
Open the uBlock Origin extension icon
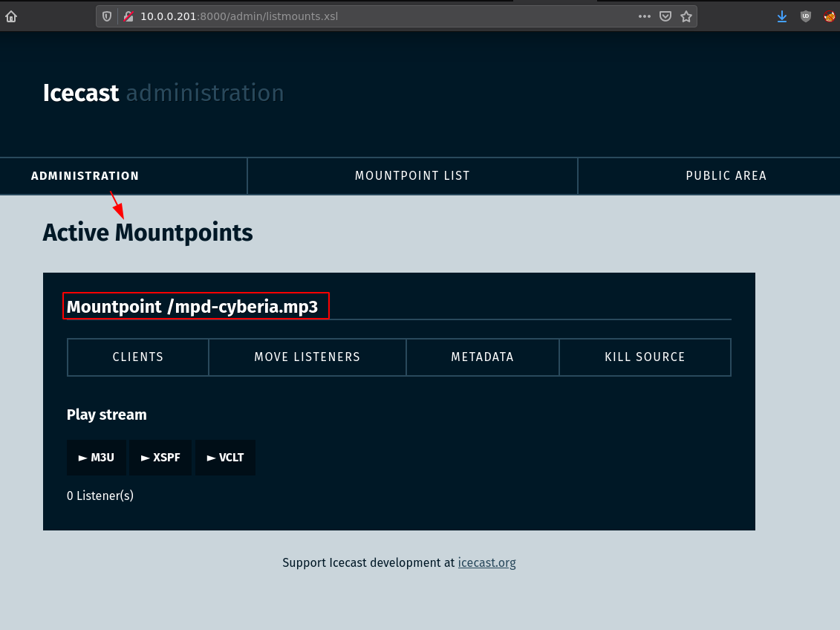(x=806, y=16)
